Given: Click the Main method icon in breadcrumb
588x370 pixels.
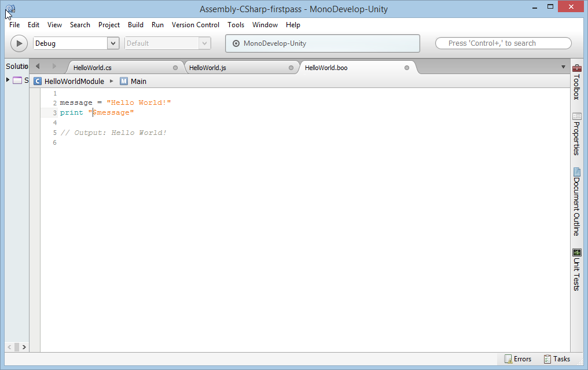Looking at the screenshot, I should pyautogui.click(x=124, y=81).
